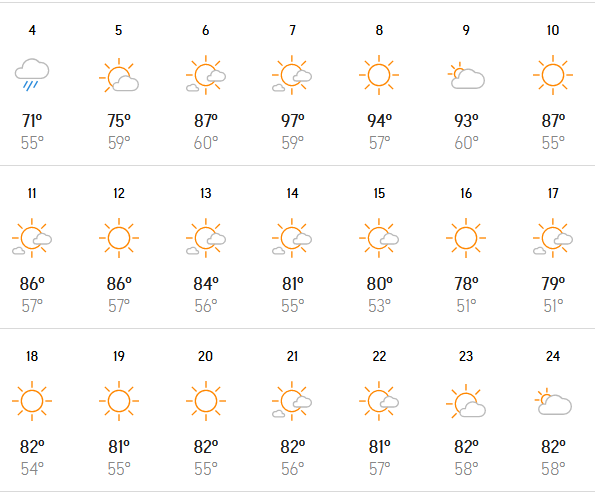
Task: Click the sunny icon for day 20
Action: pyautogui.click(x=206, y=401)
